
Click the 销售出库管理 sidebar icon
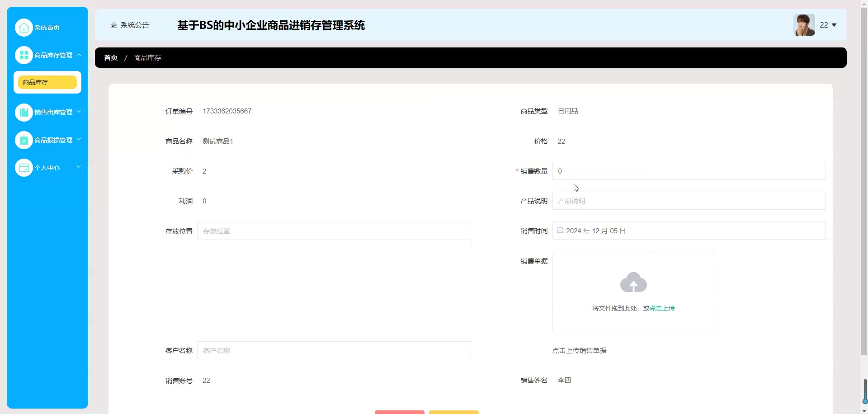click(24, 112)
